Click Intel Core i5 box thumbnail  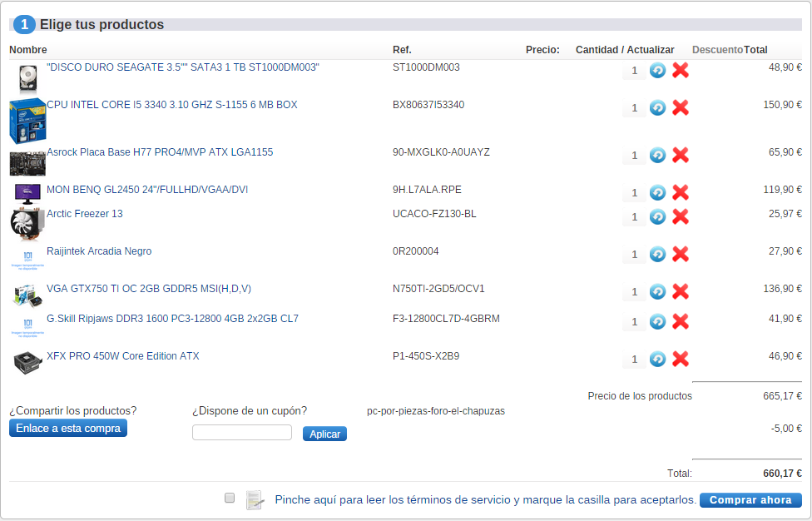(x=27, y=121)
